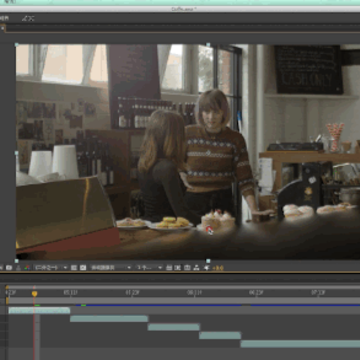Viewport: 360px width, 360px height.
Task: Click the show snapshot icon beside the camera
Action: pos(18,268)
